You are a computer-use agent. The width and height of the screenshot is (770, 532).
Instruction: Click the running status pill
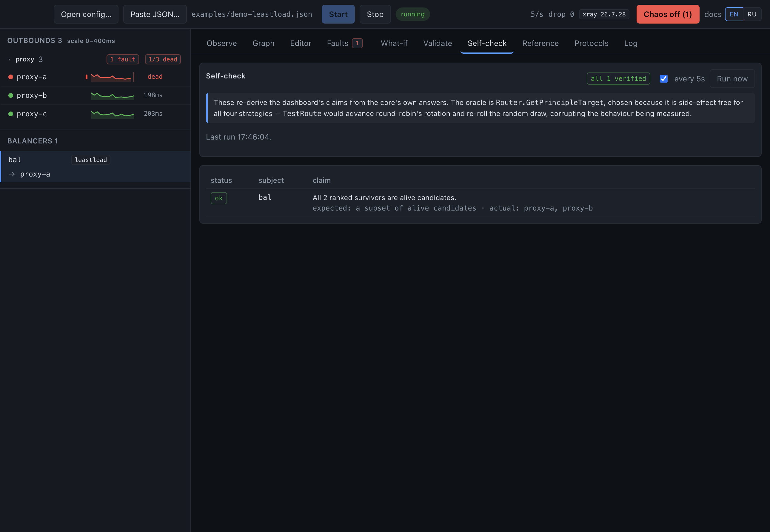click(413, 14)
